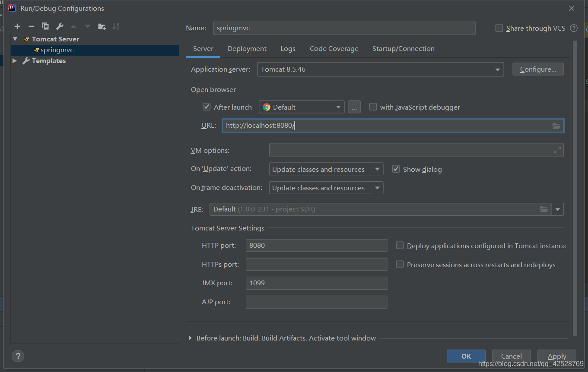The image size is (588, 372).
Task: Click the Configure... button
Action: (x=538, y=69)
